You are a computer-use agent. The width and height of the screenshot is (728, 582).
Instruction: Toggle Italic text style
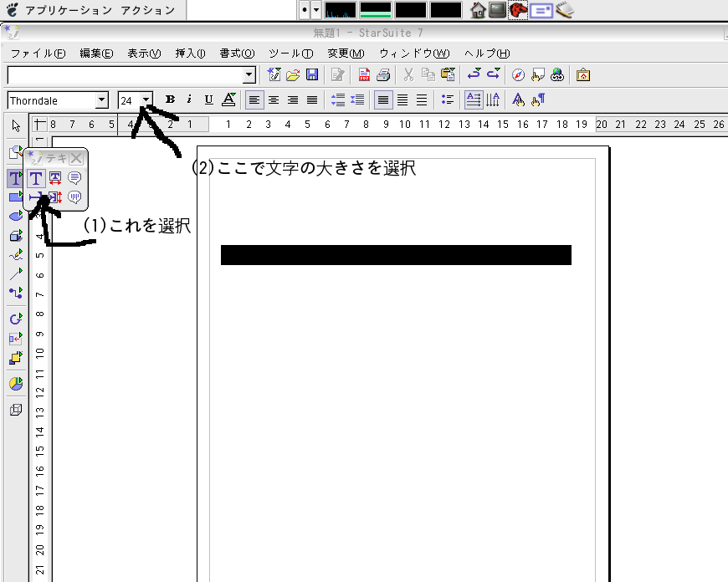189,100
